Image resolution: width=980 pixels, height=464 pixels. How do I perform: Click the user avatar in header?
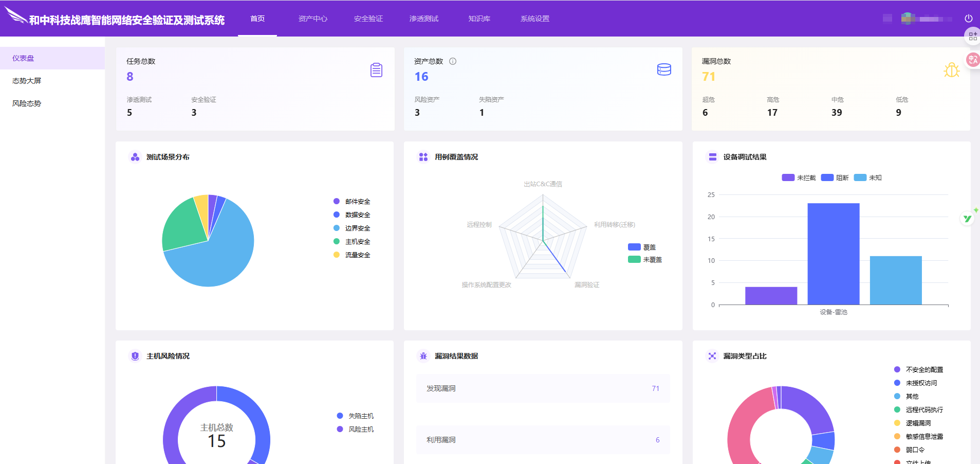pos(907,19)
